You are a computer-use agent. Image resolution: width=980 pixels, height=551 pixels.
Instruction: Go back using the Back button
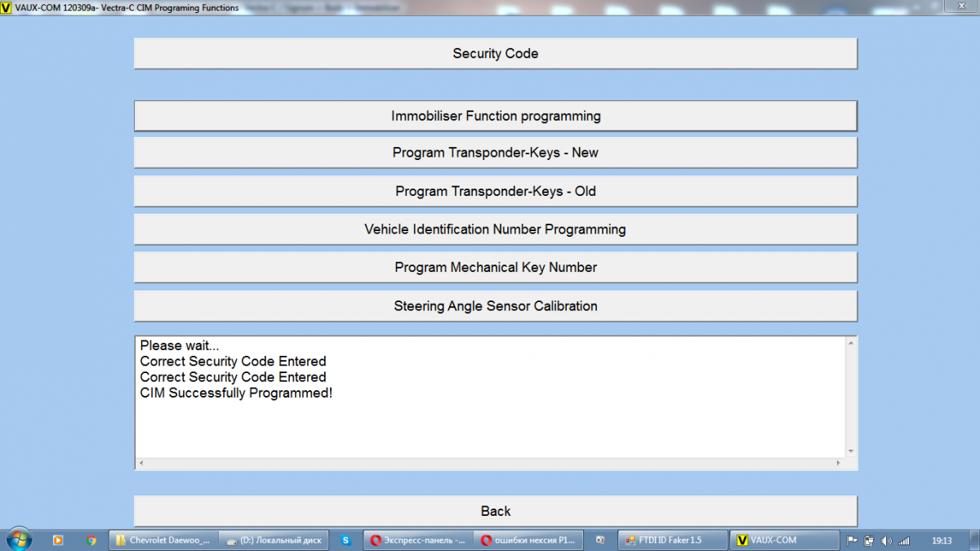point(496,511)
